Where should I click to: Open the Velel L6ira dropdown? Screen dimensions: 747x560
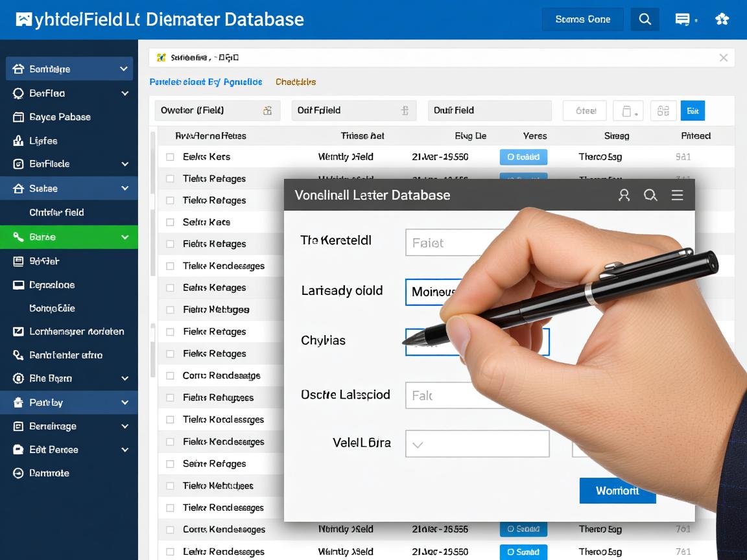(477, 444)
